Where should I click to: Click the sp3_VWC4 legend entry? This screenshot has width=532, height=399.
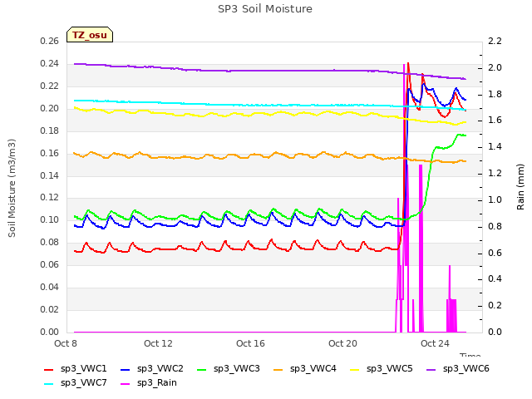point(305,369)
